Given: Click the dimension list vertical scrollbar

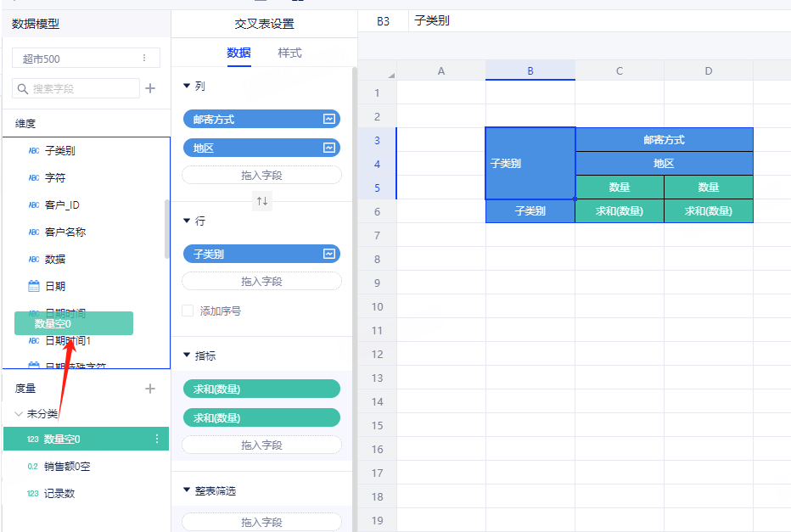Looking at the screenshot, I should 167,229.
